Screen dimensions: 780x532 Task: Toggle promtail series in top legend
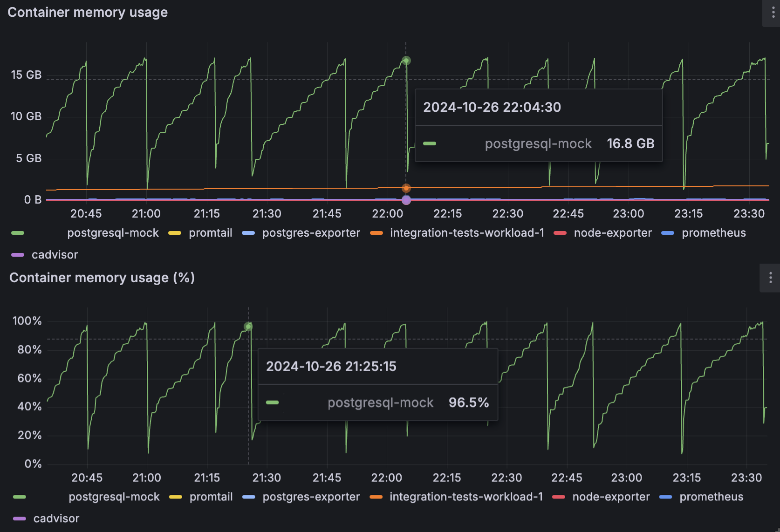click(210, 233)
